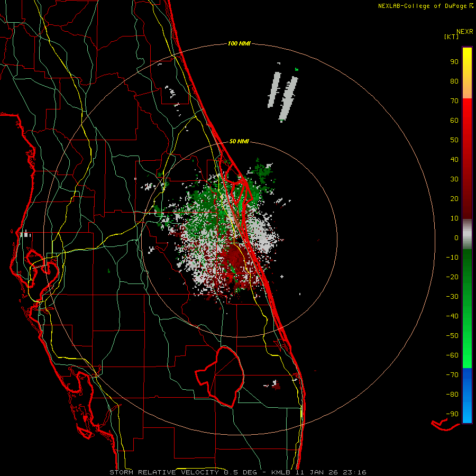Click the [KT] units label
The image size is (476, 476).
452,36
